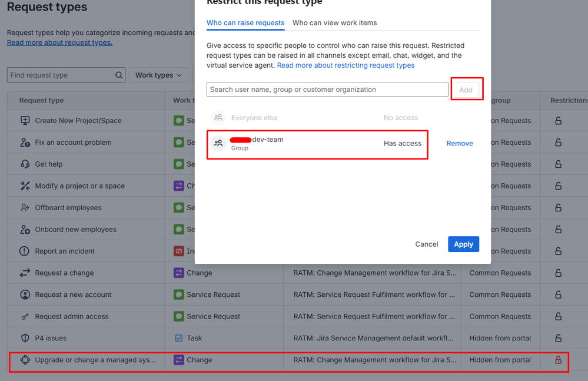Click the Service Request icon for Request admin access
Image resolution: width=588 pixels, height=381 pixels.
[178, 316]
